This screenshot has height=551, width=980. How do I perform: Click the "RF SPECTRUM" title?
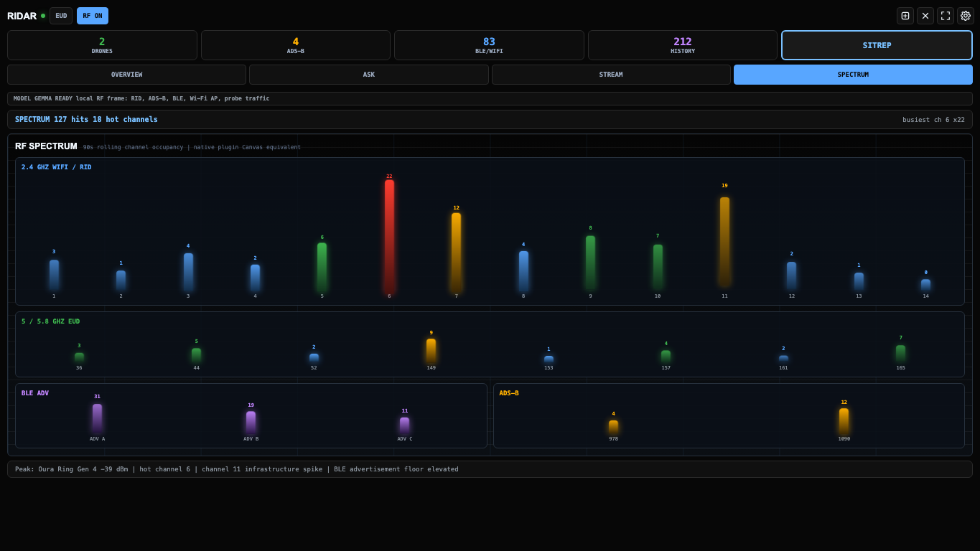click(46, 146)
